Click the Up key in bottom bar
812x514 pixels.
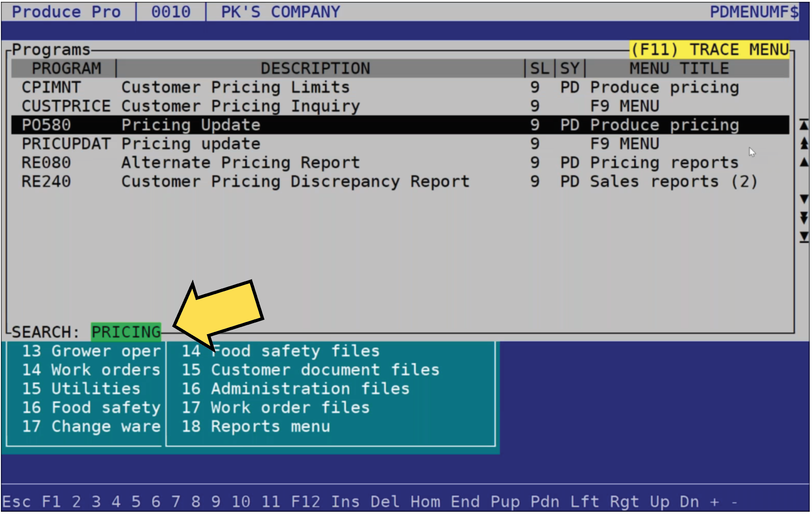pyautogui.click(x=660, y=502)
